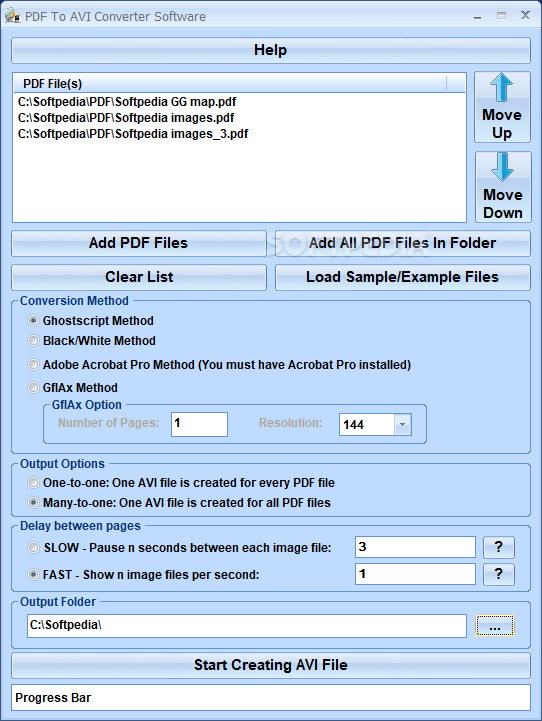The height and width of the screenshot is (721, 542).
Task: Click the PDF File(s) column header
Action: tap(230, 84)
